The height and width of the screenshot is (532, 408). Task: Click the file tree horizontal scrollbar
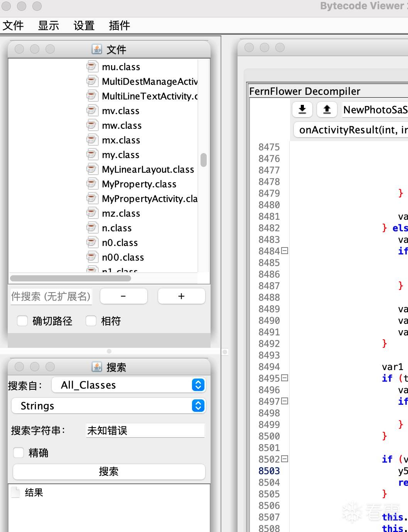point(71,278)
